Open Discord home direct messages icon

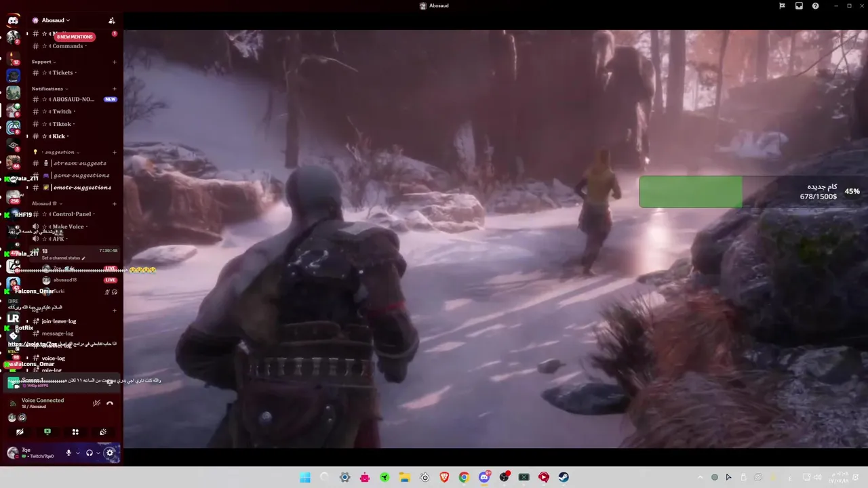click(x=13, y=20)
